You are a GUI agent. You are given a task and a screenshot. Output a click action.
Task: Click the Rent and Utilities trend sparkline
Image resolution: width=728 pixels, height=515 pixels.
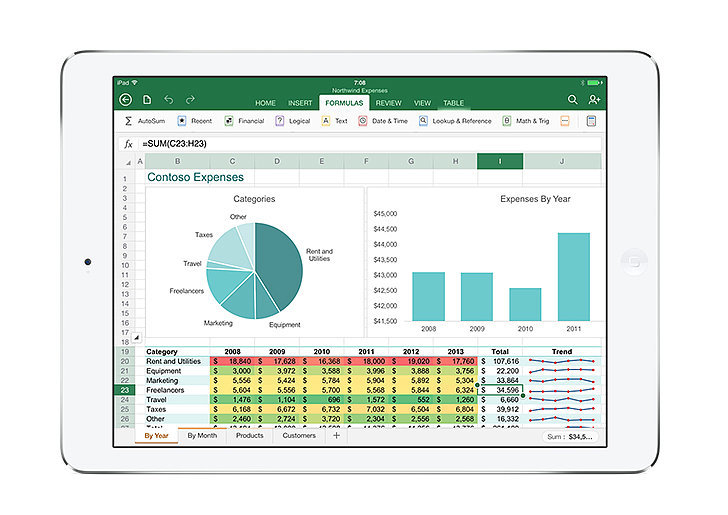point(562,361)
